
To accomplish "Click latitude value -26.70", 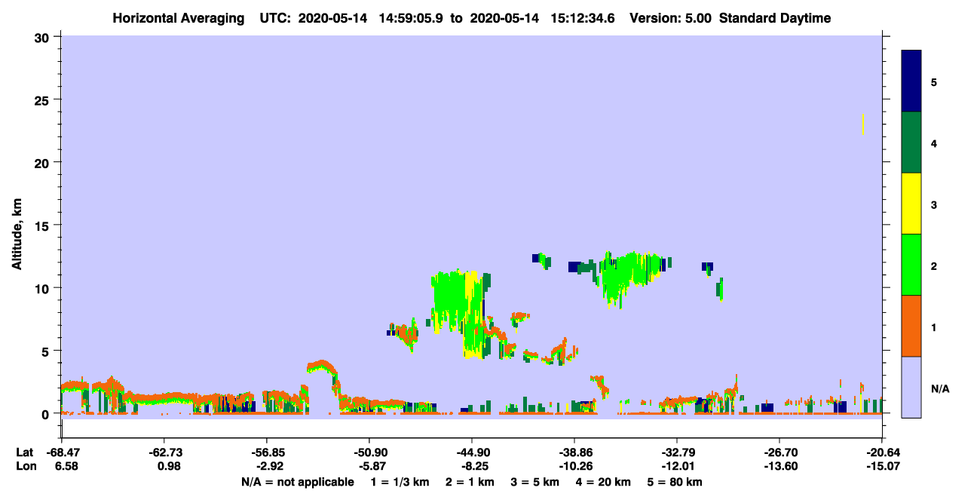I will pos(779,452).
